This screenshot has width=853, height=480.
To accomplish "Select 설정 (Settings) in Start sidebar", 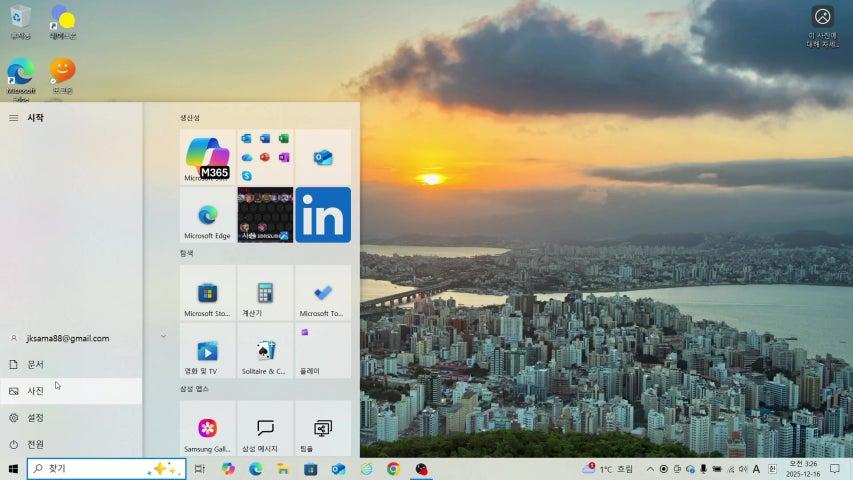I will pyautogui.click(x=36, y=417).
